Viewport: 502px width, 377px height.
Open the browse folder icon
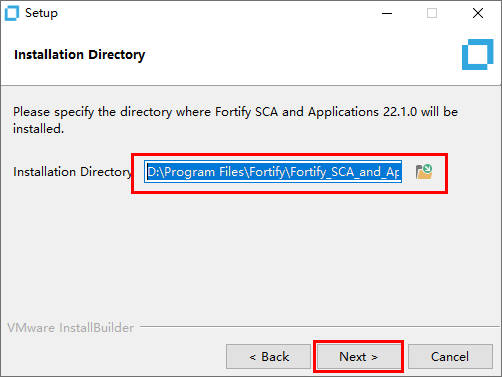pos(424,172)
